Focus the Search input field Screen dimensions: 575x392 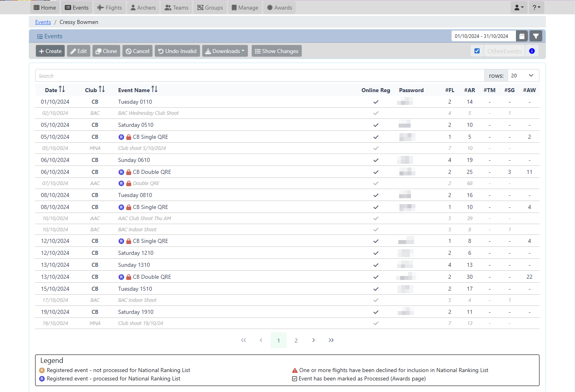tap(259, 76)
